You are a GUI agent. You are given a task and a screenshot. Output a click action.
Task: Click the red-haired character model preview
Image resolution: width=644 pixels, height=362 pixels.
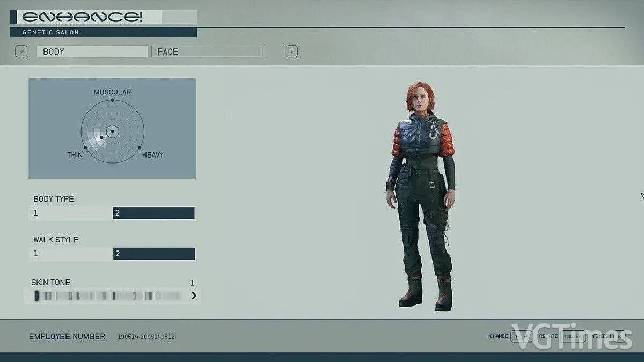point(421,193)
